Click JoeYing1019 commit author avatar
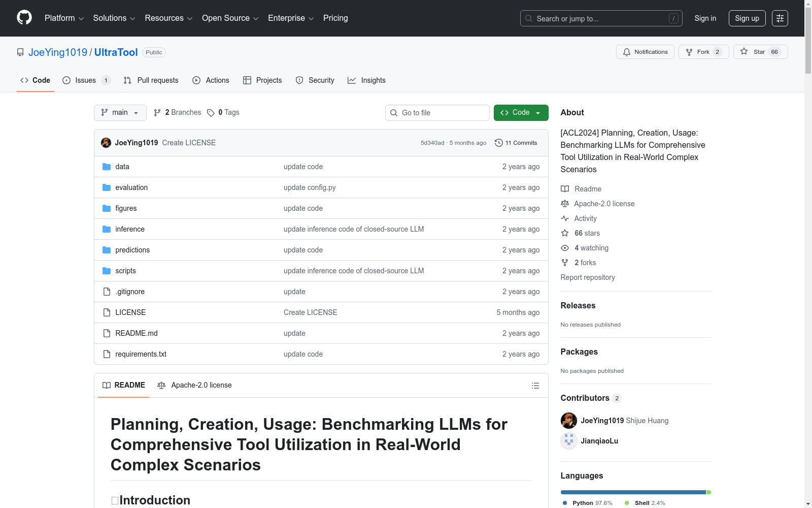 click(x=106, y=143)
